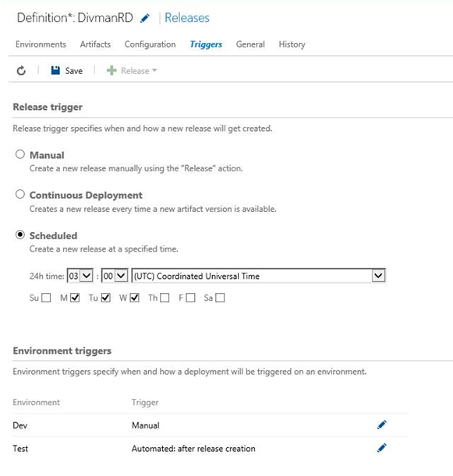The width and height of the screenshot is (453, 476).
Task: Expand the UTC time zone dropdown
Action: 259,276
